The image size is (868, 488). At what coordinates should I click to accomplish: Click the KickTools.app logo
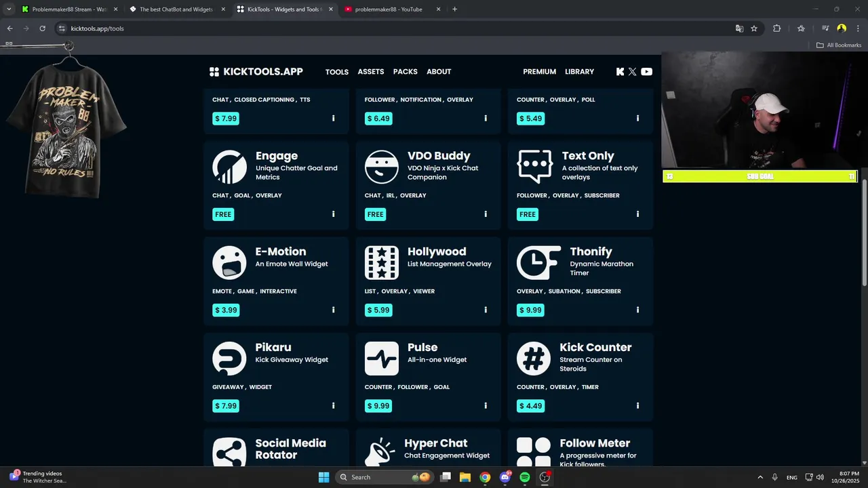coord(256,72)
